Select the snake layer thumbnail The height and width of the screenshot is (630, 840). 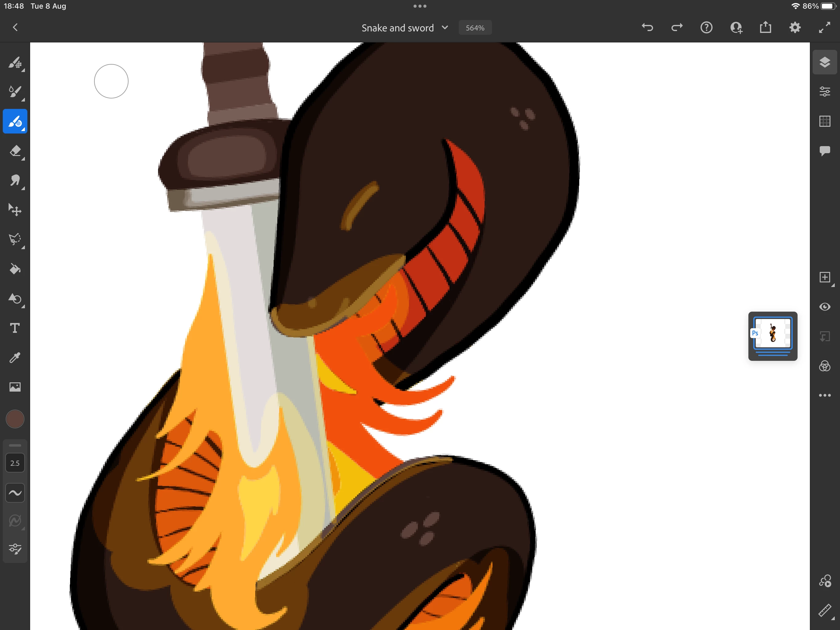[x=772, y=333]
